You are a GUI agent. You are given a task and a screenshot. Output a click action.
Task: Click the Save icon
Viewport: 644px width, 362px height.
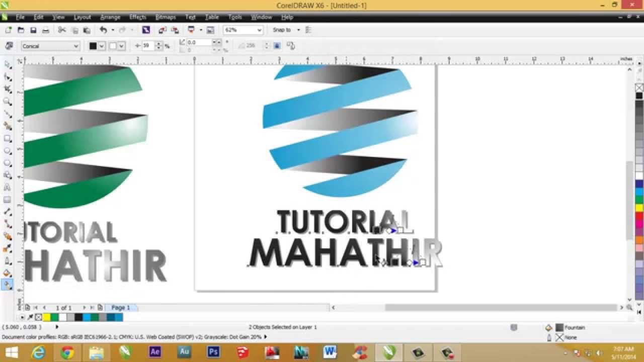click(x=33, y=30)
